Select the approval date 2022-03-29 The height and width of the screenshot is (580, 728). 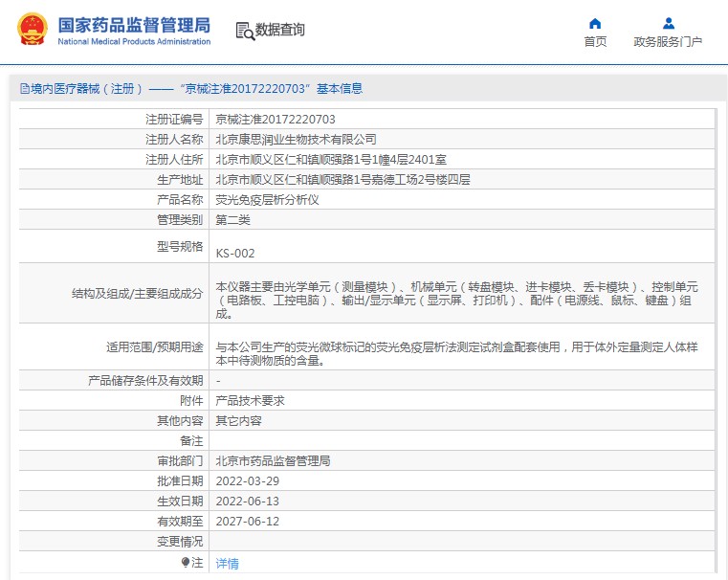coord(248,481)
